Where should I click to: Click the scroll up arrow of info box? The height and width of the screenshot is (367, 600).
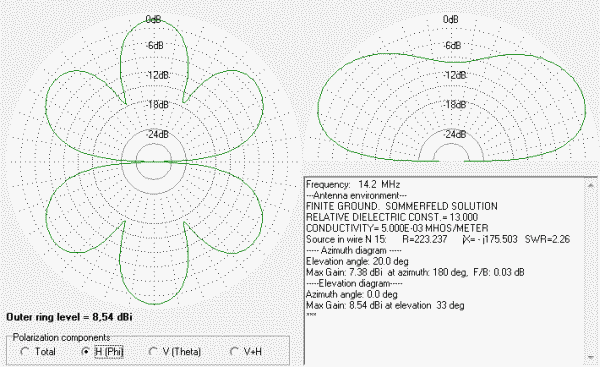(591, 184)
